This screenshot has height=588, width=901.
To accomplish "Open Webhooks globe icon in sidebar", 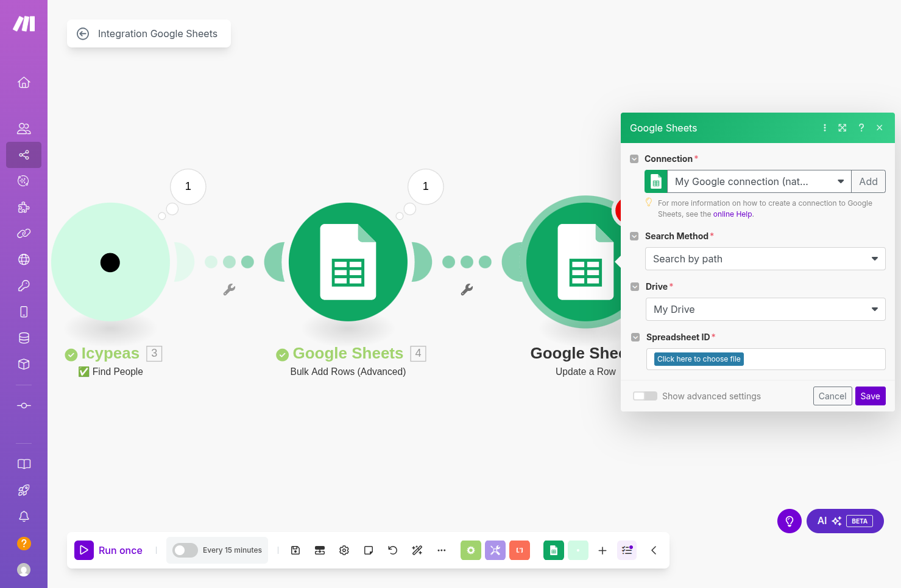I will click(24, 259).
